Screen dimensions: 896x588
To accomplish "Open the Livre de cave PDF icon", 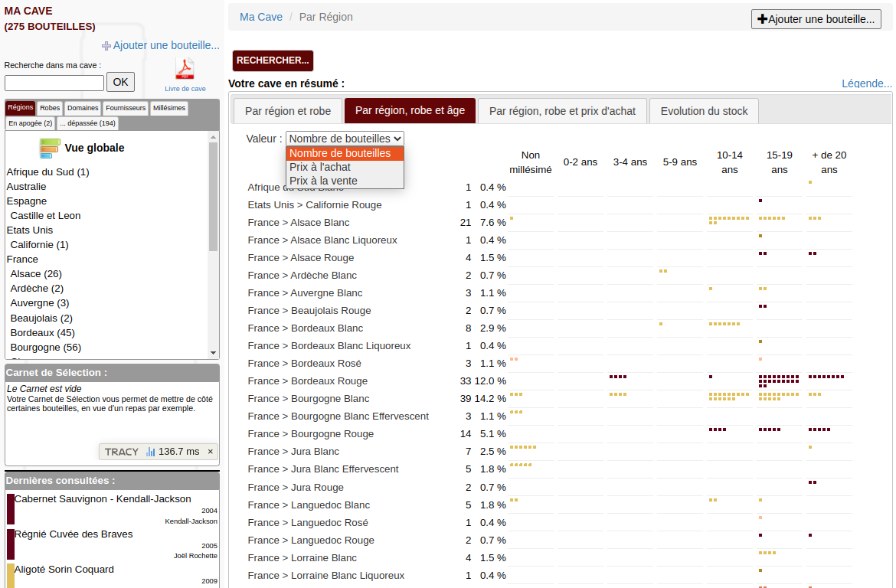I will point(185,69).
